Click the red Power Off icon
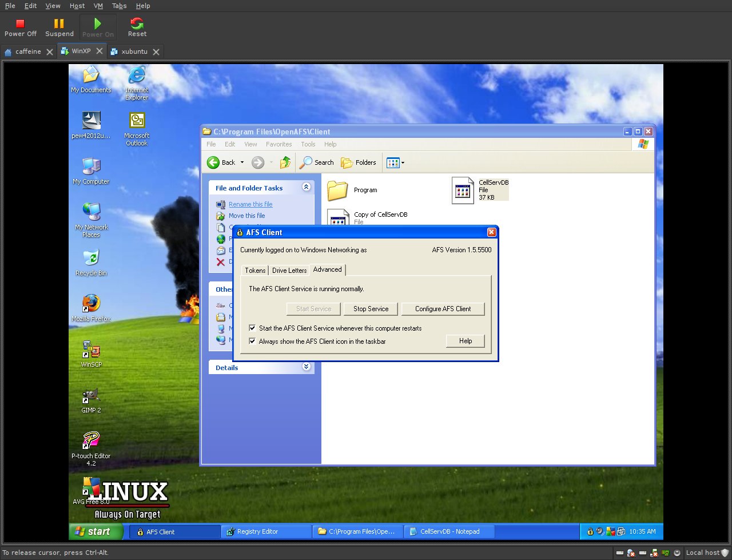The image size is (732, 560). 21,23
